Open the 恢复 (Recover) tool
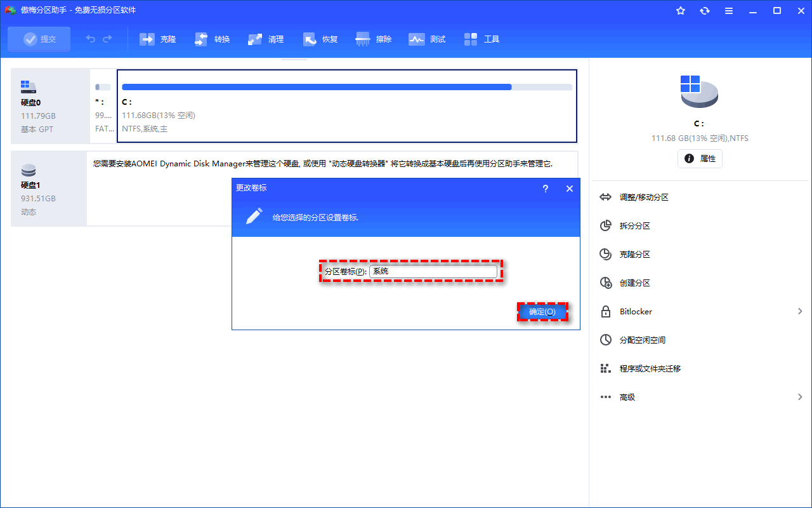The width and height of the screenshot is (812, 508). click(x=310, y=39)
